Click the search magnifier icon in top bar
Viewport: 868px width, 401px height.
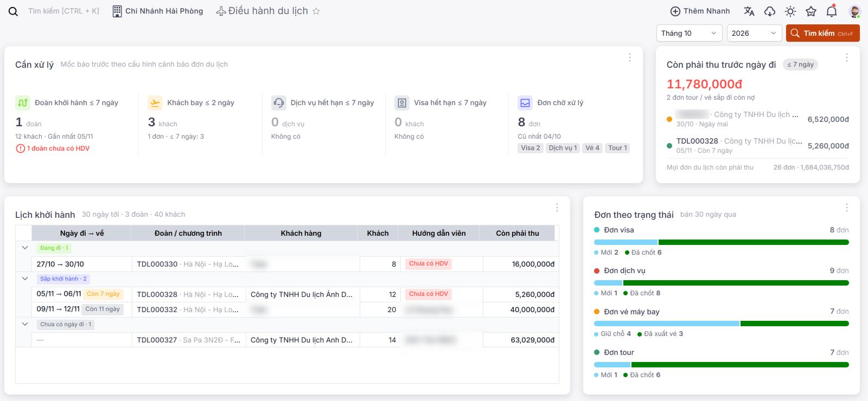(13, 11)
